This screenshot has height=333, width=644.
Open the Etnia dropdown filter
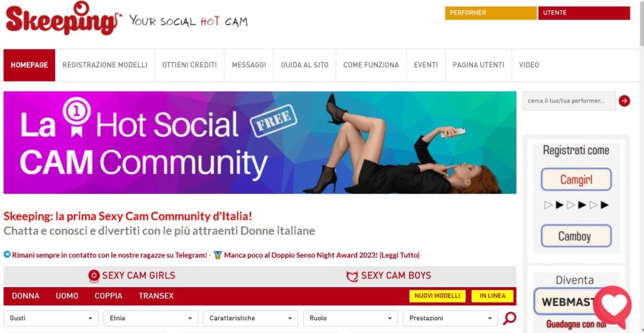point(151,319)
